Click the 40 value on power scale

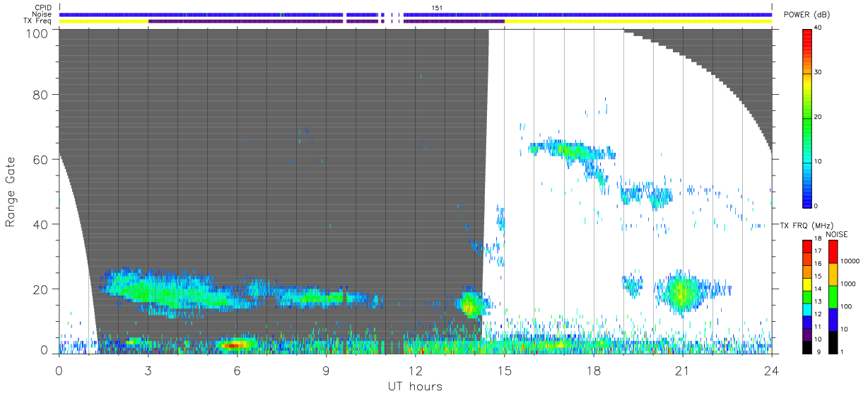819,28
